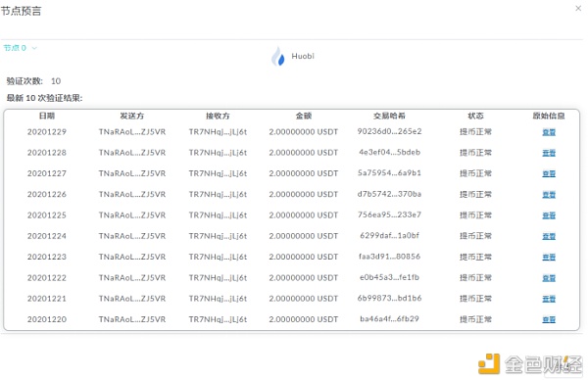Click the Huobi flame logo icon
The image size is (588, 380).
point(278,57)
